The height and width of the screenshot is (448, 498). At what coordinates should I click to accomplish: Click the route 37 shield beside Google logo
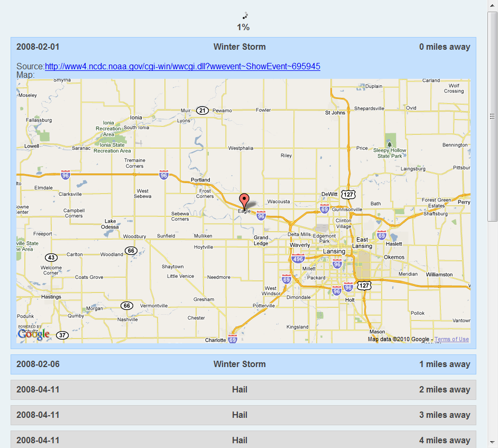(x=62, y=335)
